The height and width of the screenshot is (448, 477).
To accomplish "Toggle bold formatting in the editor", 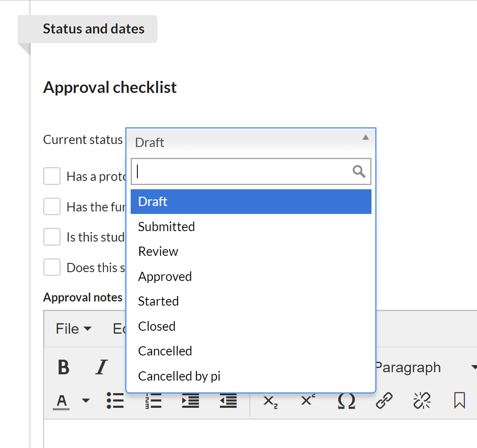I will (x=64, y=368).
